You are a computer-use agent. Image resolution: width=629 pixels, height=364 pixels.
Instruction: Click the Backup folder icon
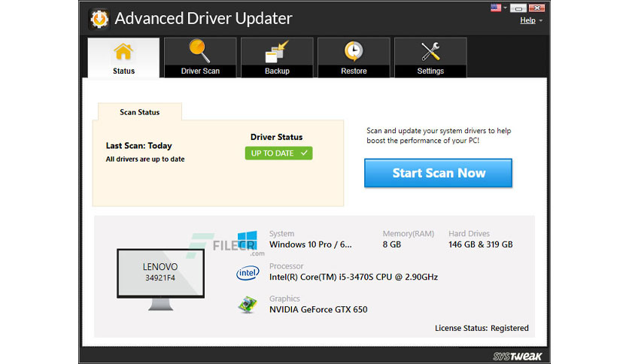(x=276, y=52)
